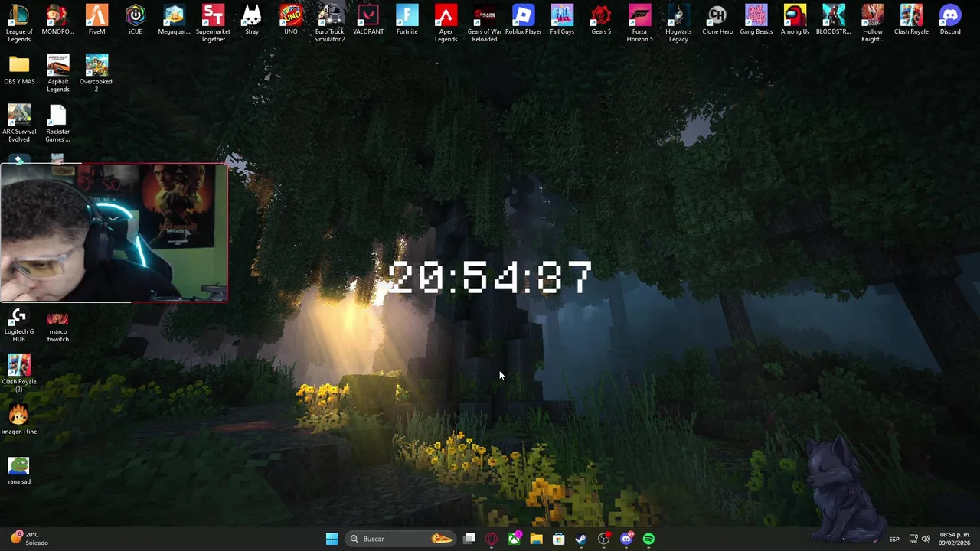Open Discord from the taskbar

pos(626,539)
